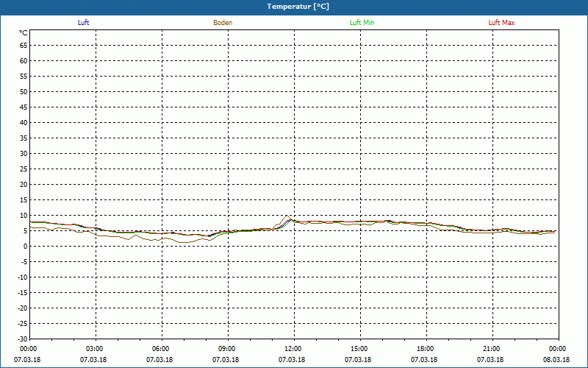Click the 15:00 time label
This screenshot has height=368, width=588.
[x=359, y=349]
